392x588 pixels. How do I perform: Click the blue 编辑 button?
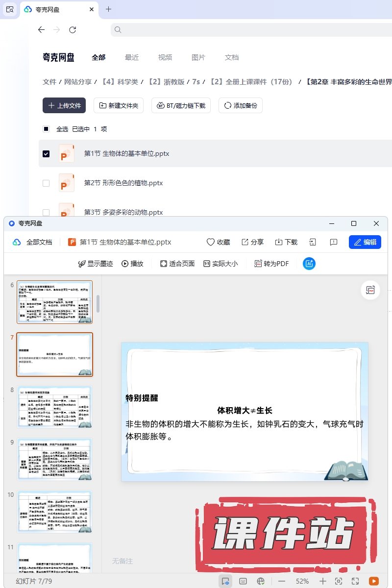tap(365, 242)
